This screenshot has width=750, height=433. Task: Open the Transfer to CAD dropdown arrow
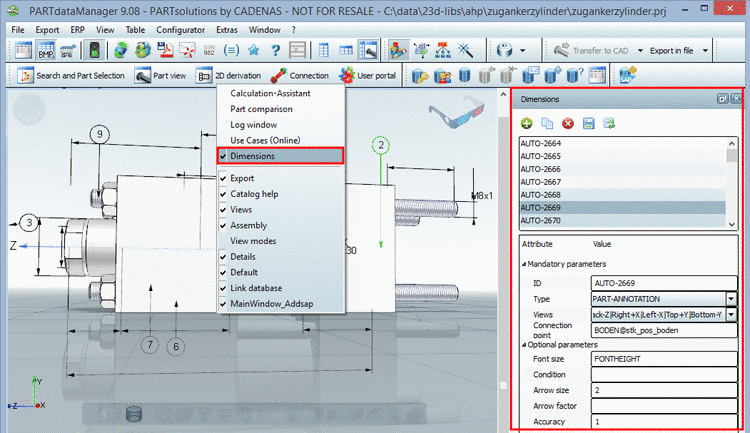click(x=640, y=51)
